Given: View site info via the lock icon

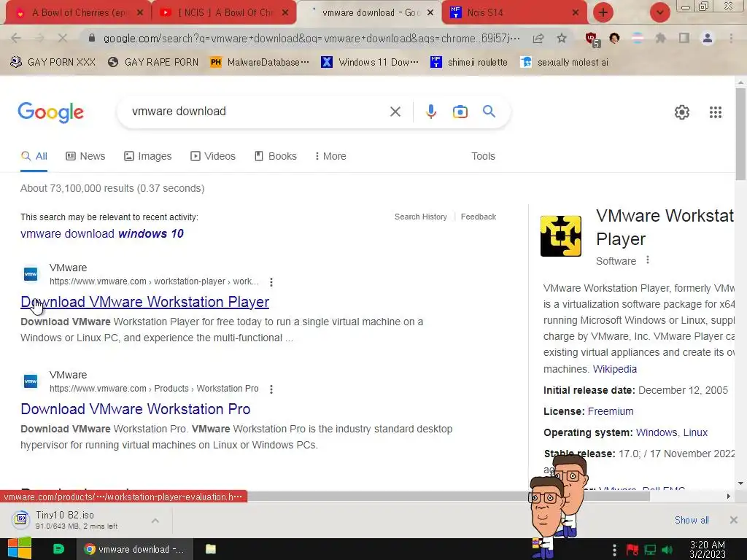Looking at the screenshot, I should click(92, 38).
